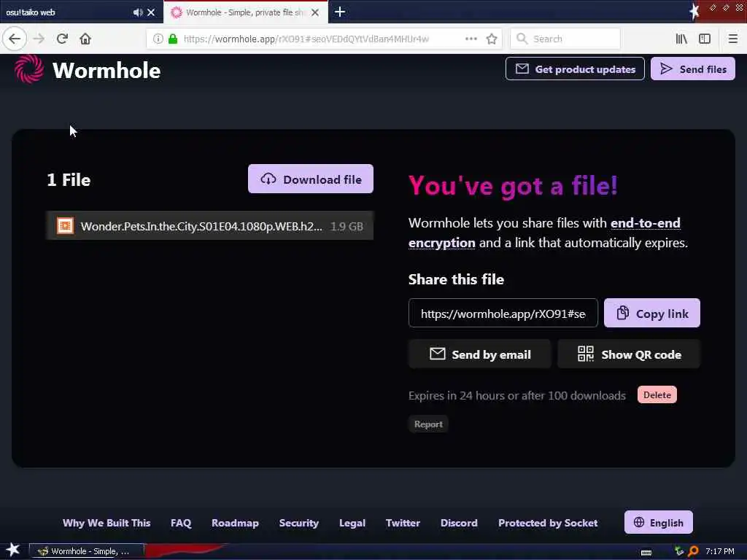Click the green padlock security icon
The height and width of the screenshot is (560, 747).
click(173, 39)
